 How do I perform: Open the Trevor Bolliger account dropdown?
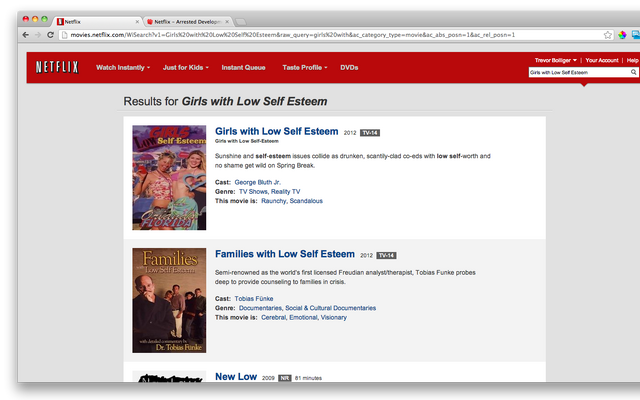tap(556, 60)
